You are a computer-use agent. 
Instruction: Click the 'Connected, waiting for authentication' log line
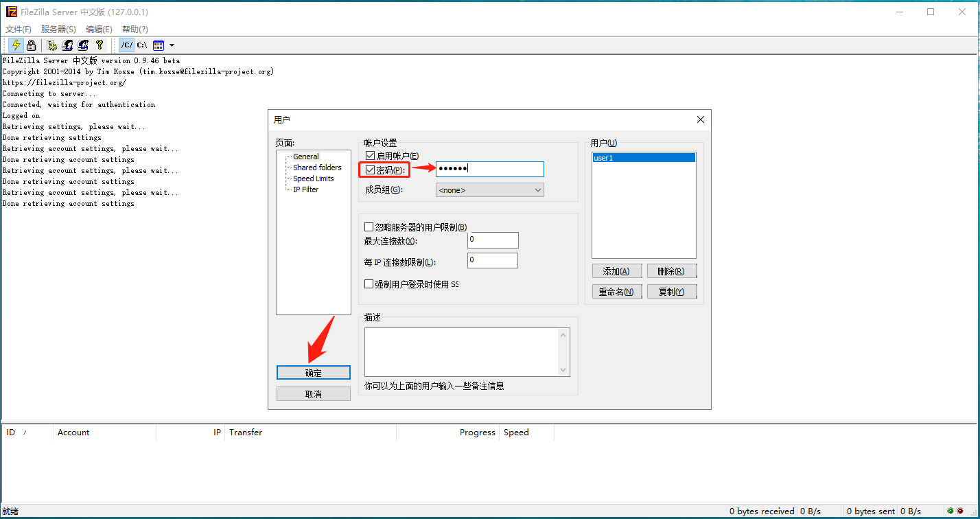tap(79, 104)
